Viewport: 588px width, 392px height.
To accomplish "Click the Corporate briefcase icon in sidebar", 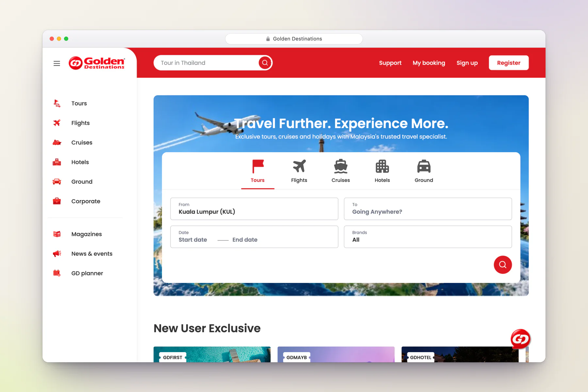I will tap(57, 201).
